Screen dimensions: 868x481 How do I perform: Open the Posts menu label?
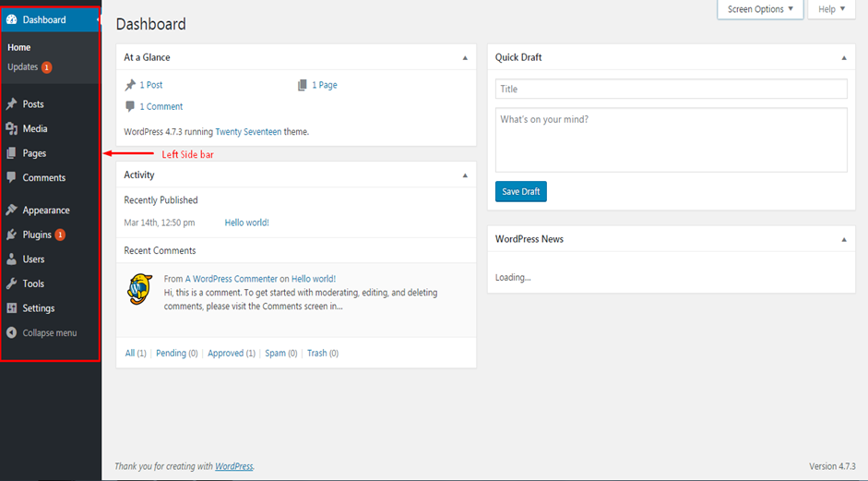tap(33, 103)
